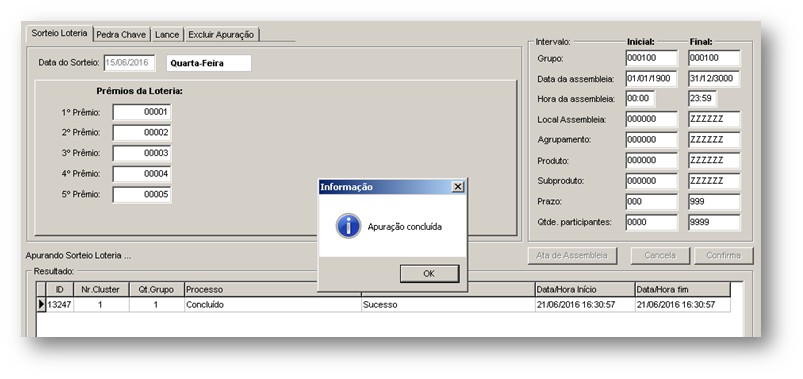Click the blue information icon

348,226
